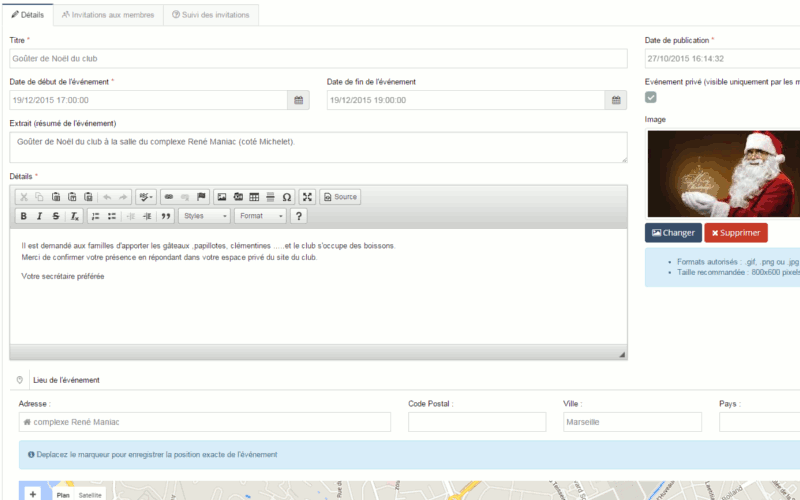Click the Santa Claus event image
Image resolution: width=800 pixels, height=500 pixels.
(x=723, y=173)
